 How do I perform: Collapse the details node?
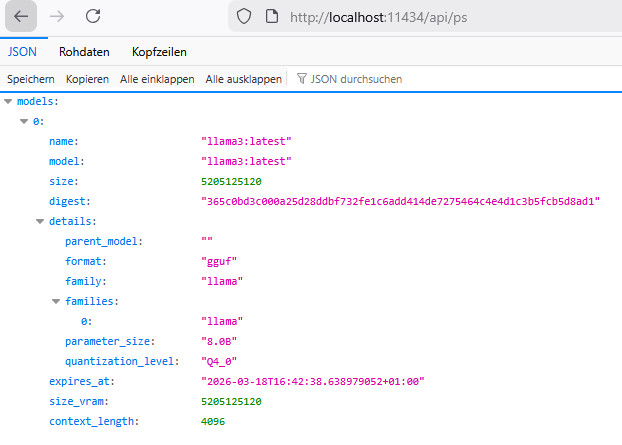pos(41,221)
